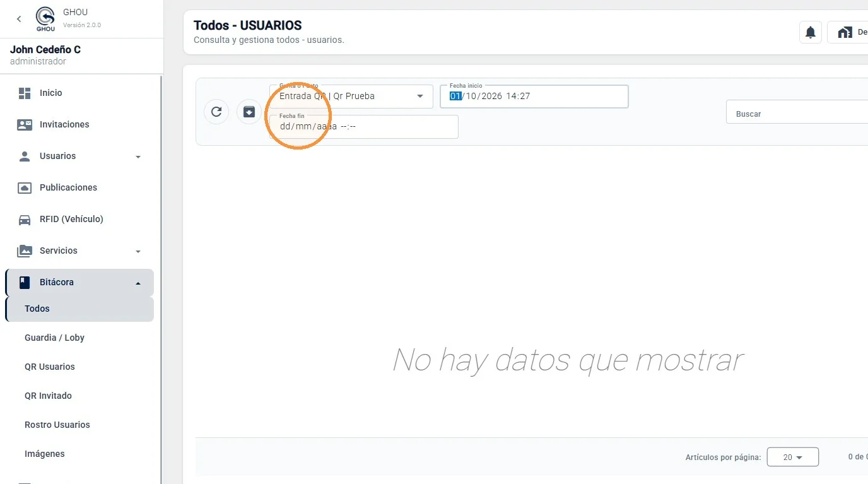Click the Artículos por página label
Image resolution: width=868 pixels, height=484 pixels.
click(724, 457)
